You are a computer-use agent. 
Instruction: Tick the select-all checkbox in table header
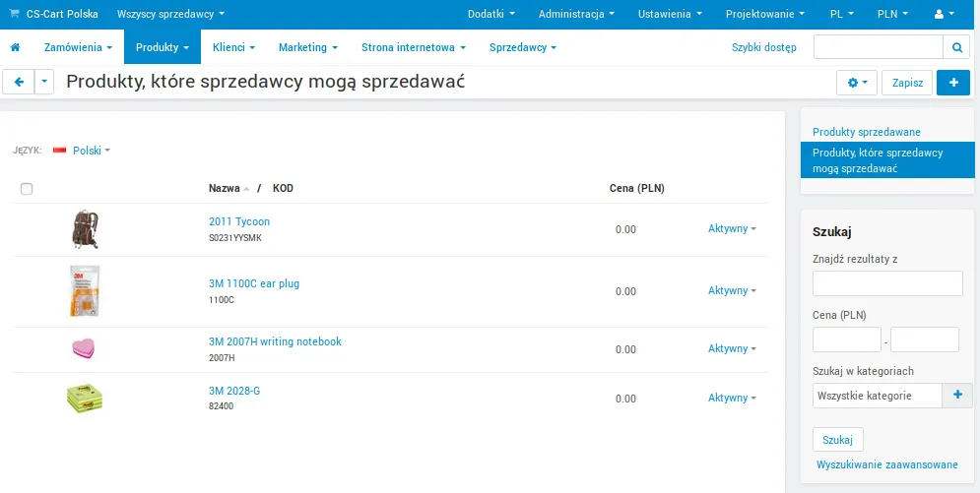tap(27, 189)
